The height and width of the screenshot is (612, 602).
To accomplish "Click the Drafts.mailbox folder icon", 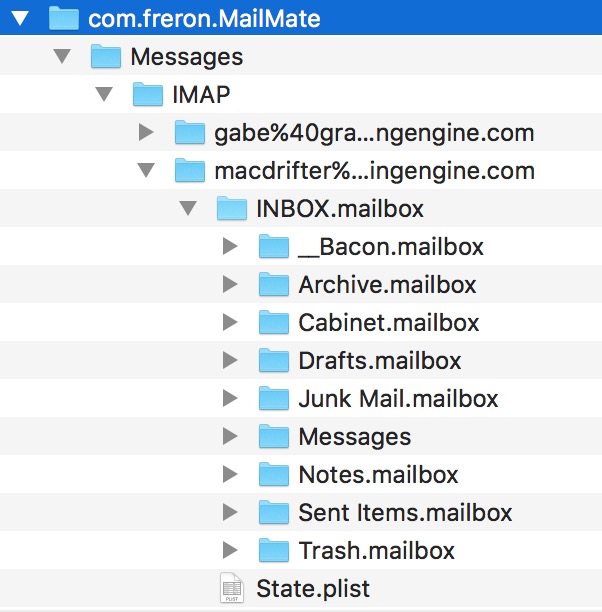I will point(274,360).
